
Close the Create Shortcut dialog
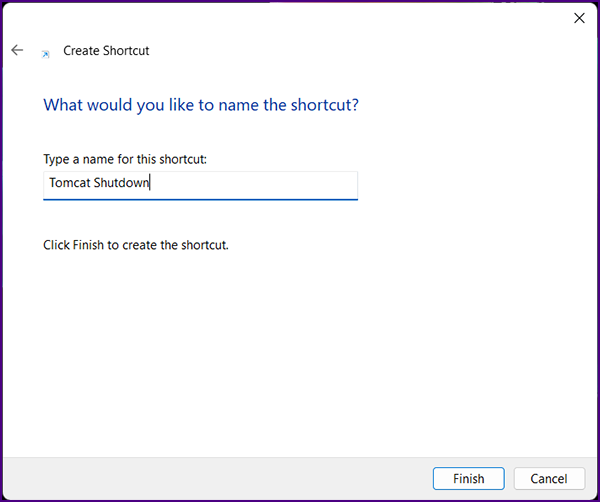[x=578, y=18]
